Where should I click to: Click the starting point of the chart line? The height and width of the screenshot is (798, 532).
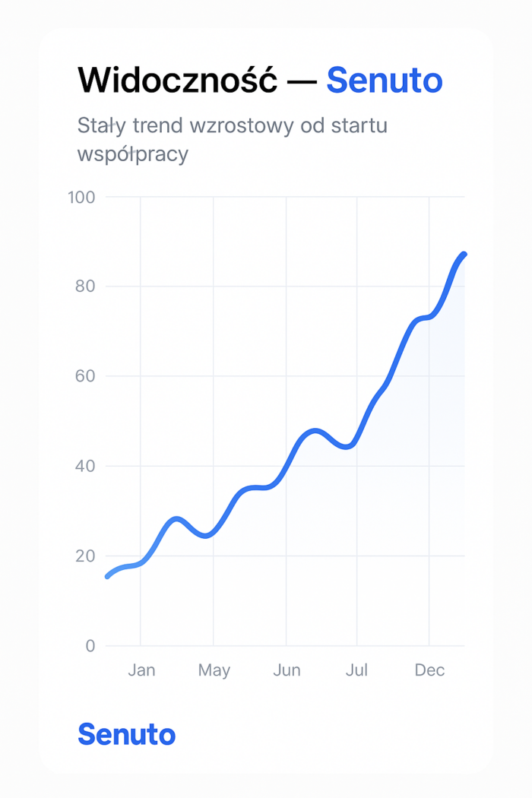point(107,577)
